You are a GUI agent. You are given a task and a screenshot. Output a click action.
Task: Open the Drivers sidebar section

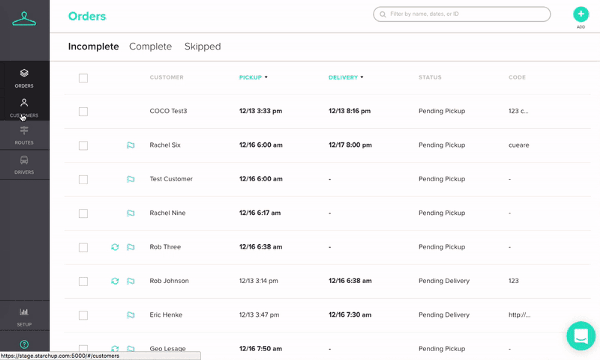[x=24, y=165]
